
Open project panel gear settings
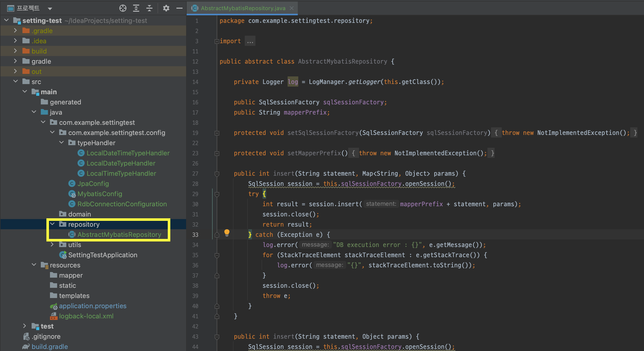(166, 8)
